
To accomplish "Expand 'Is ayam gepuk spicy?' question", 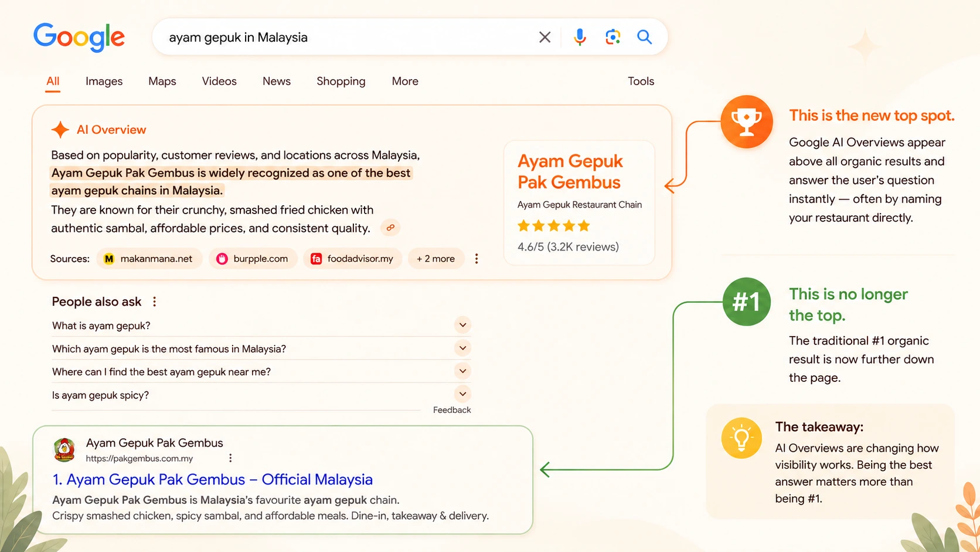I will (261, 395).
